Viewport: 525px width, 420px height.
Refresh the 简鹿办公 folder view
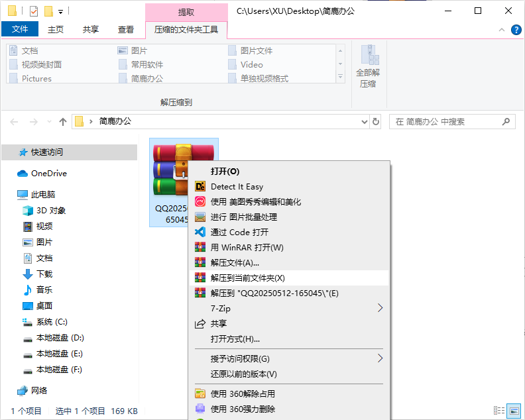tap(376, 122)
